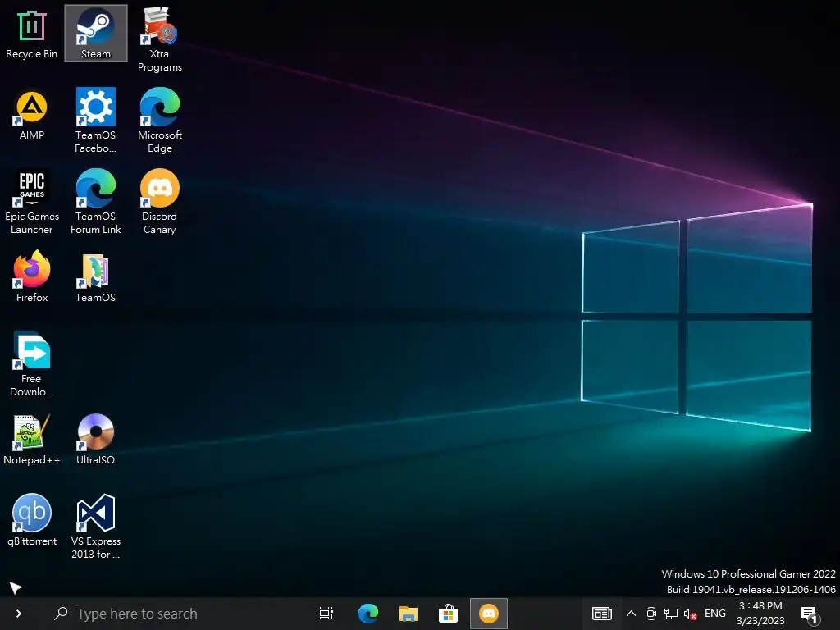The height and width of the screenshot is (630, 840).
Task: Select the Epic Games Launcher shortcut
Action: 32,203
